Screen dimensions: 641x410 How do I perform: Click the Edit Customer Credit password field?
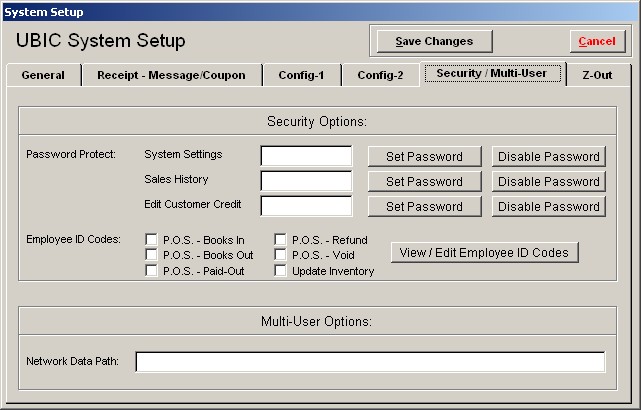[x=306, y=206]
